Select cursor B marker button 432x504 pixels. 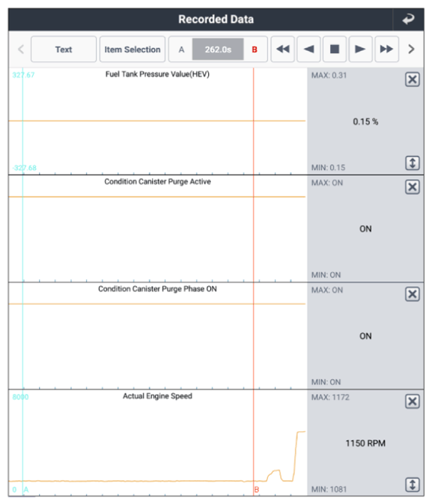click(x=255, y=49)
